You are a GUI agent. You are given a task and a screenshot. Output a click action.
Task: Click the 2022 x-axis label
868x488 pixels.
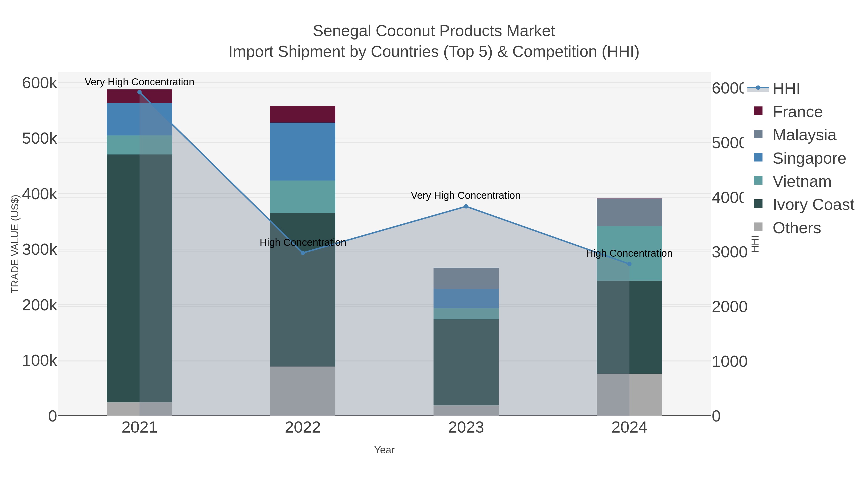click(303, 428)
